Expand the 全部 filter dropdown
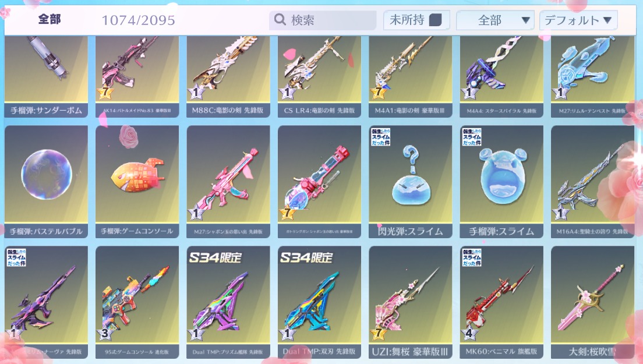The width and height of the screenshot is (643, 364). [495, 20]
